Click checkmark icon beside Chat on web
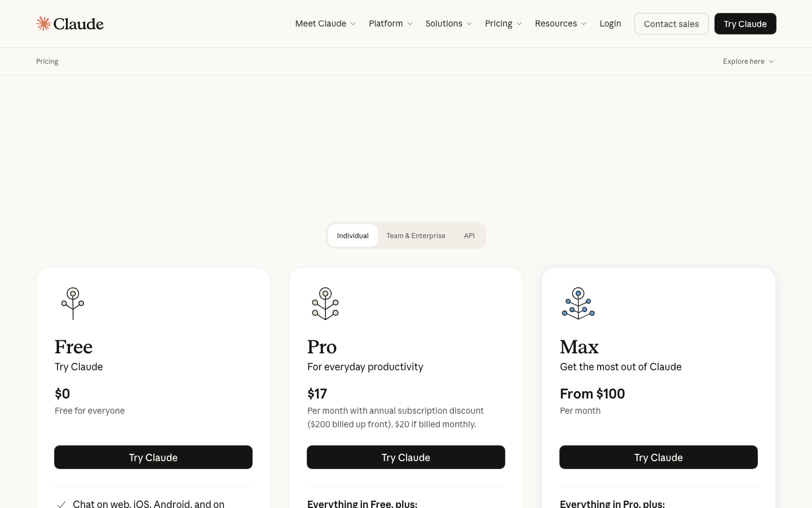The width and height of the screenshot is (812, 508). 61,504
